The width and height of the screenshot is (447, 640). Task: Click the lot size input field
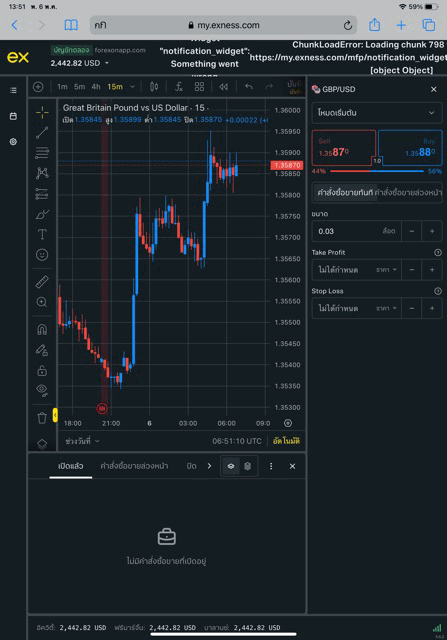(x=356, y=231)
